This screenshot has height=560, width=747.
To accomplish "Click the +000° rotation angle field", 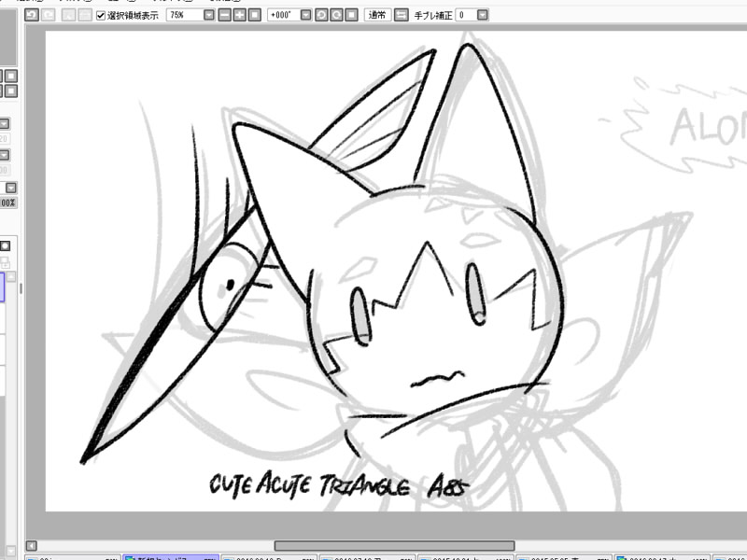I will point(284,15).
